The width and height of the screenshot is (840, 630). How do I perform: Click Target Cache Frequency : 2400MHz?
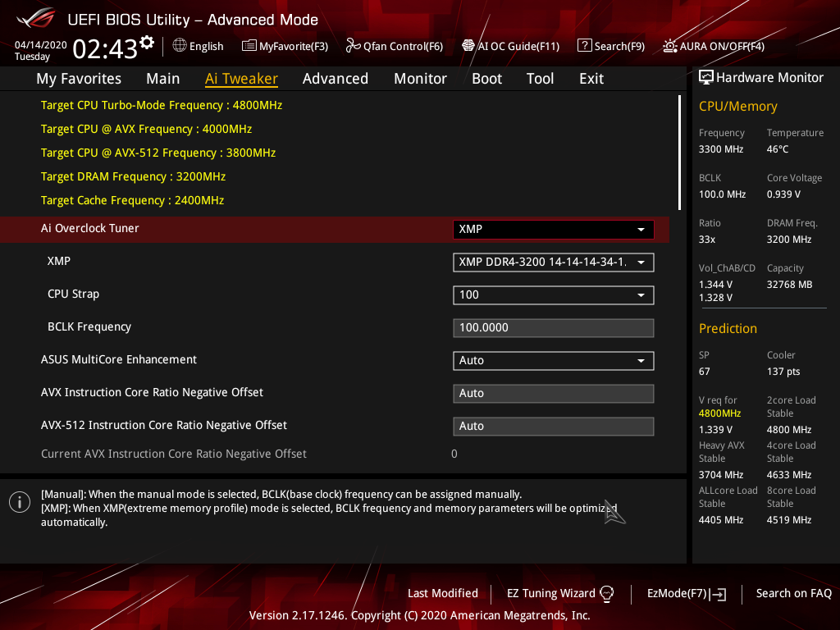point(132,200)
